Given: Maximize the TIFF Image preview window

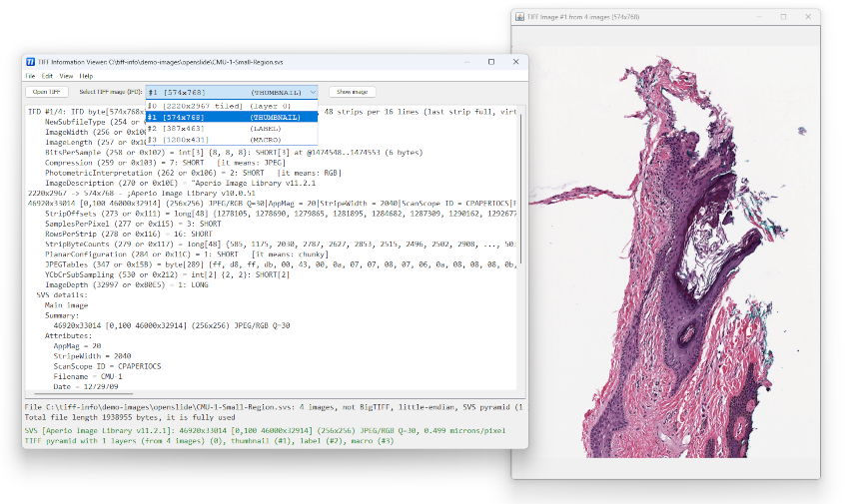Looking at the screenshot, I should (783, 17).
